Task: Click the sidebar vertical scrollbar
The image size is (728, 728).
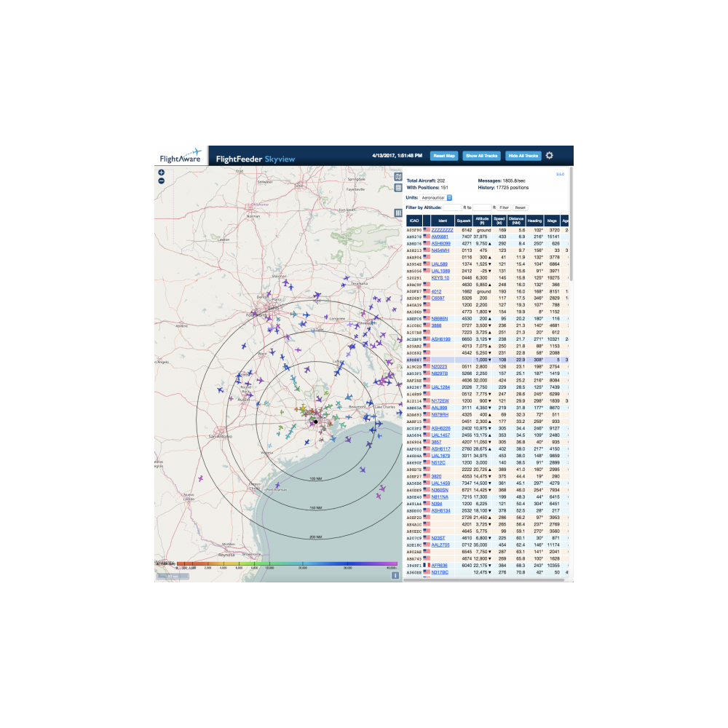Action: 571,223
